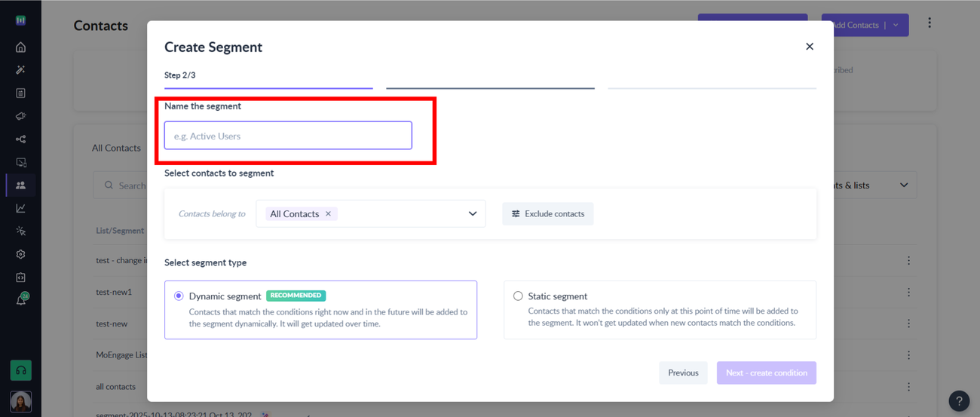Open row menu for test - change row
This screenshot has height=417, width=980.
pos(908,260)
